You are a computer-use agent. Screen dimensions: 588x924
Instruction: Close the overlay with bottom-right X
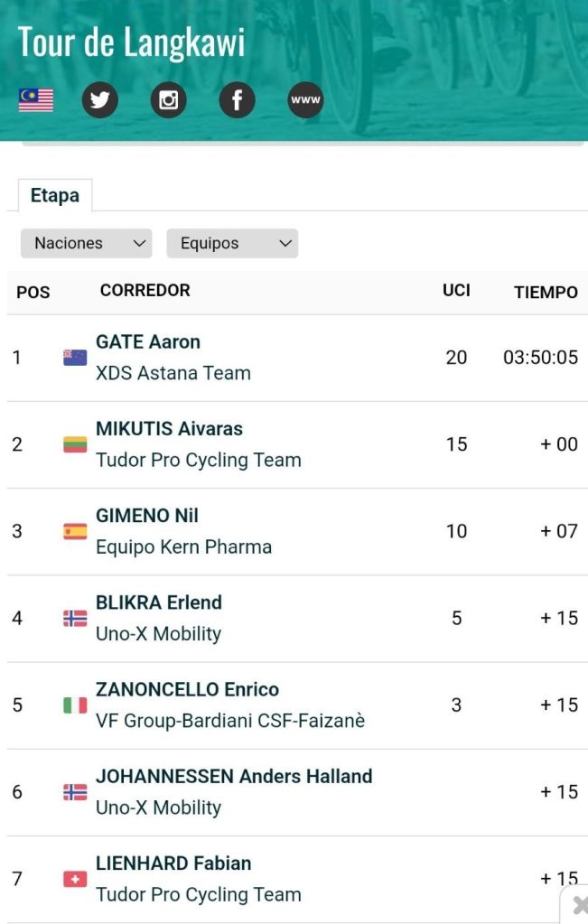579,905
